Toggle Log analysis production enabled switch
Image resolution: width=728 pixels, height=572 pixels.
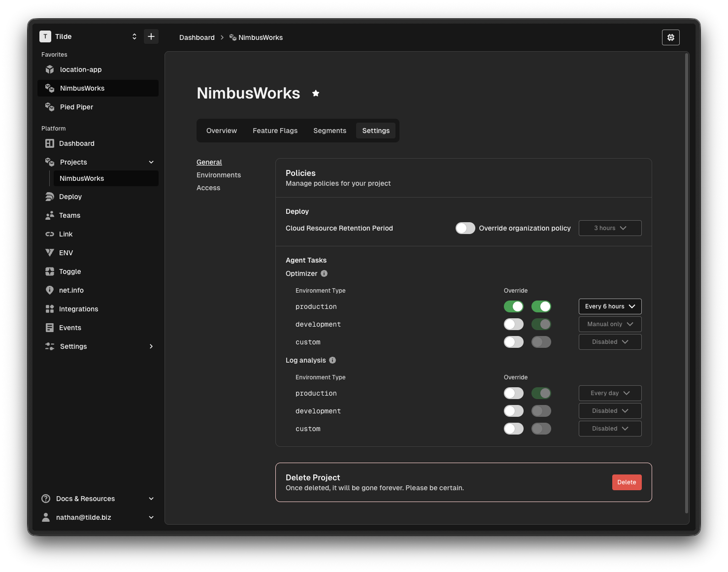(x=541, y=393)
